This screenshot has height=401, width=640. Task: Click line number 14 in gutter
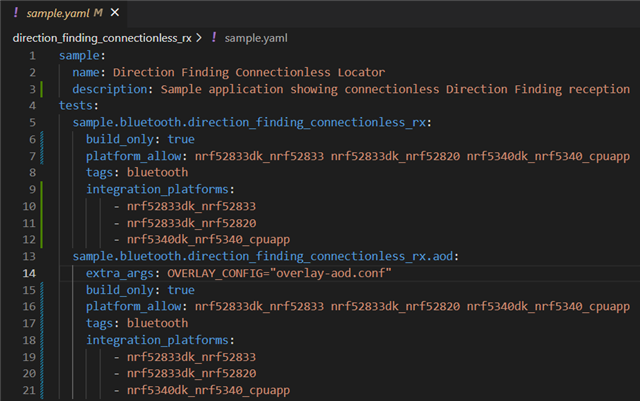pos(29,273)
